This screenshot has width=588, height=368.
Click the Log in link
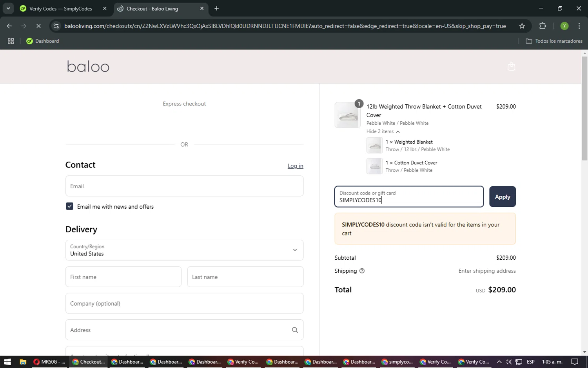click(295, 166)
